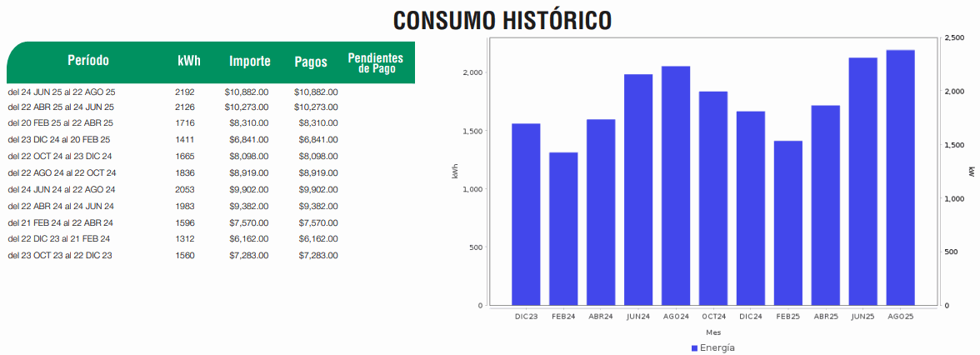Screen dimensions: 980x355
Task: Click the 2192 kWh value
Action: 185,92
